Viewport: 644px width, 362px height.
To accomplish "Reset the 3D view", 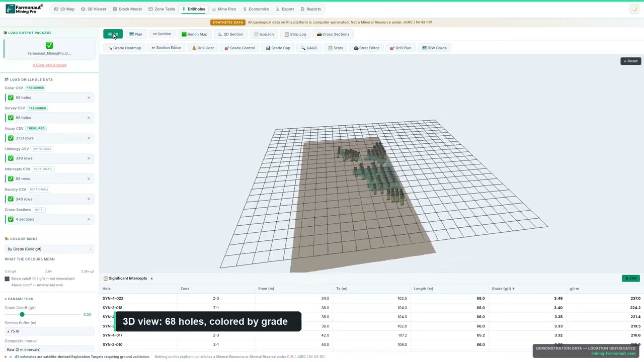I will [630, 61].
